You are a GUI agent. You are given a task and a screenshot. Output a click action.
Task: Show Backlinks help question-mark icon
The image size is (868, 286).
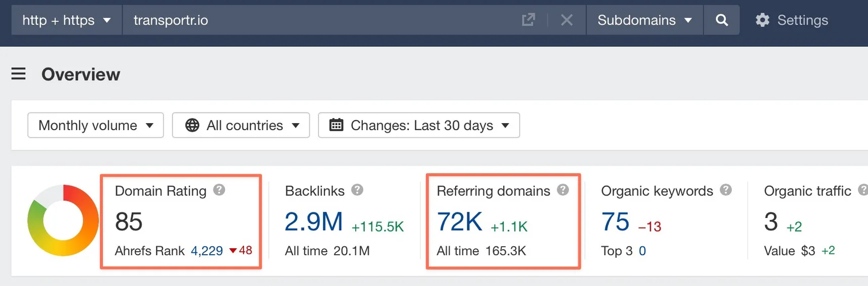357,190
